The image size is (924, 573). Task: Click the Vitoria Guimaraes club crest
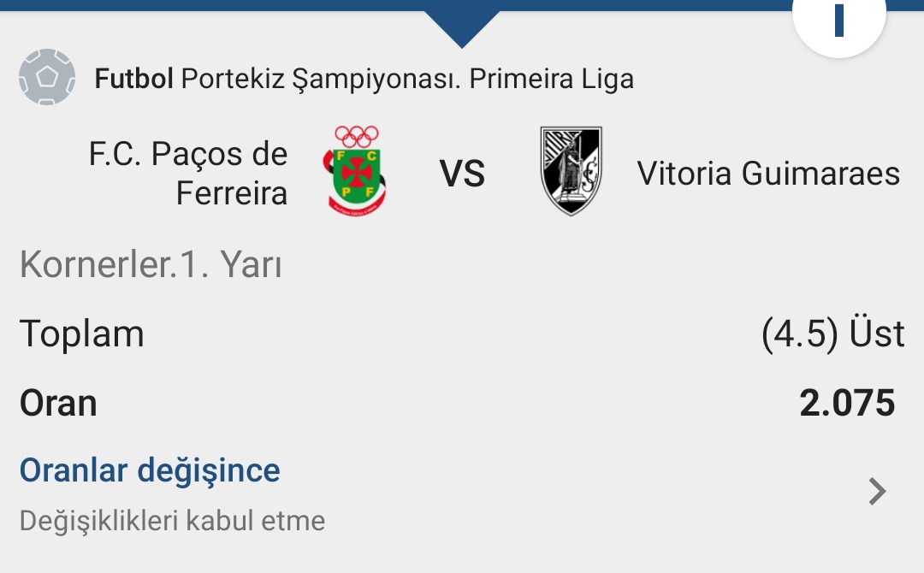click(x=571, y=171)
